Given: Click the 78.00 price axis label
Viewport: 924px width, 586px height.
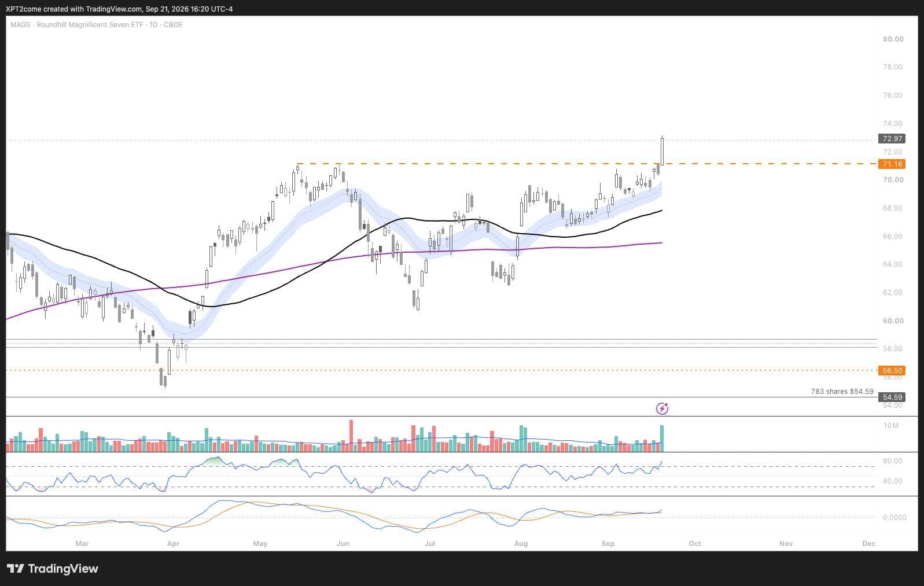Looking at the screenshot, I should (x=893, y=67).
